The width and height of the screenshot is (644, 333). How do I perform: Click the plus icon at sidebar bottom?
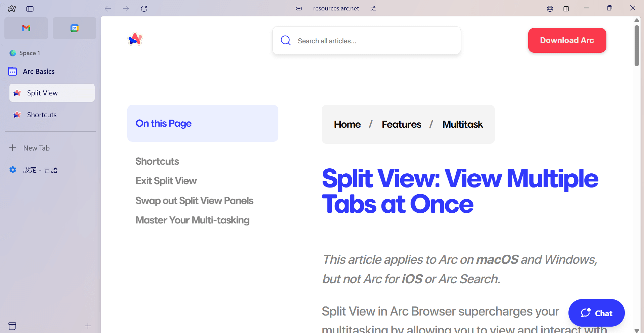click(x=88, y=326)
